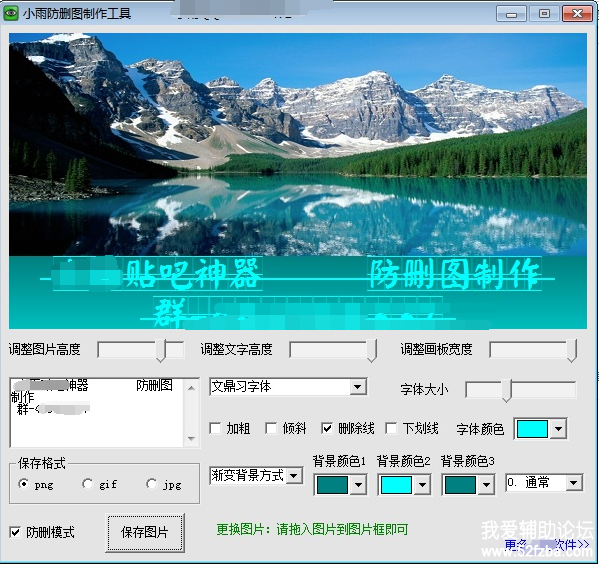Viewport: 600px width, 565px height.
Task: Click the dark teal 背景颜色1 swatch
Action: (333, 485)
